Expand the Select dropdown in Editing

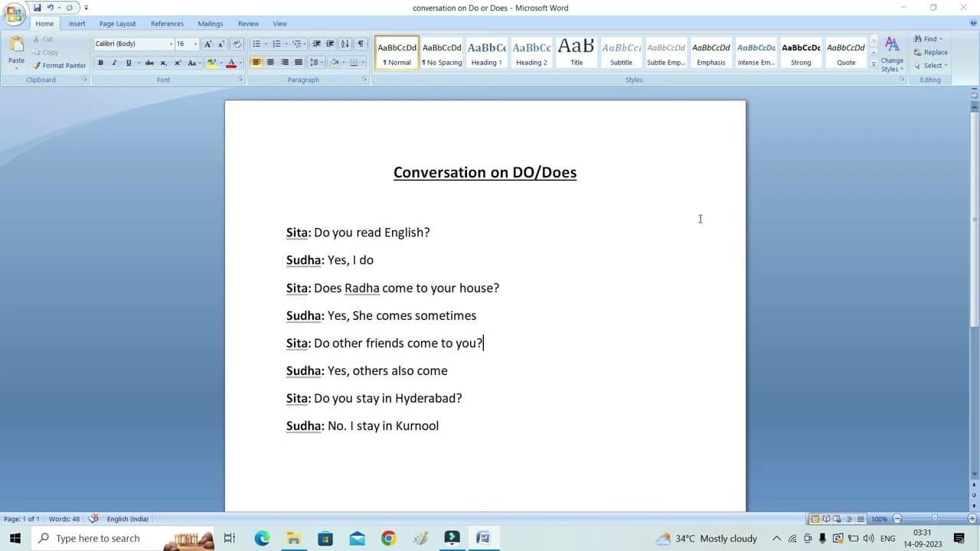coord(946,66)
